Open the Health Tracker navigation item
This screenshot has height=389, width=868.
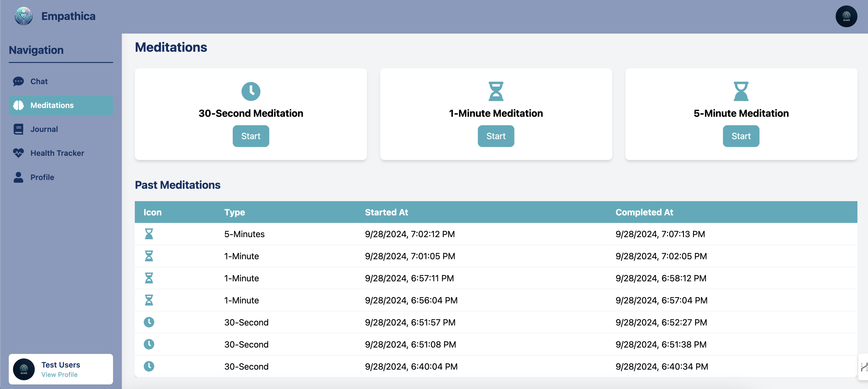57,153
